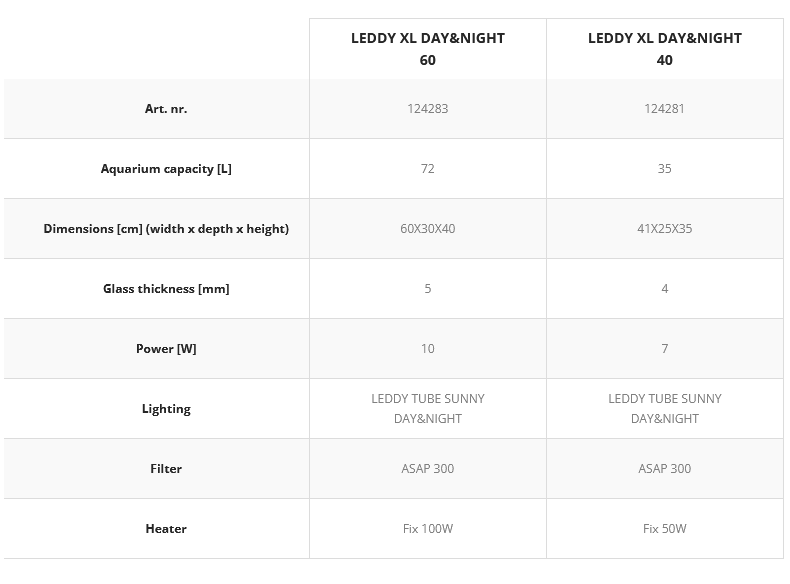Click the 41X25X35 dimensions cell

coord(664,229)
